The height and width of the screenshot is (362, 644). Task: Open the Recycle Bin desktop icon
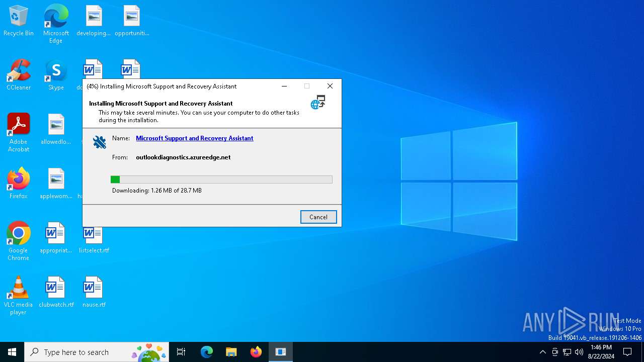pyautogui.click(x=19, y=21)
